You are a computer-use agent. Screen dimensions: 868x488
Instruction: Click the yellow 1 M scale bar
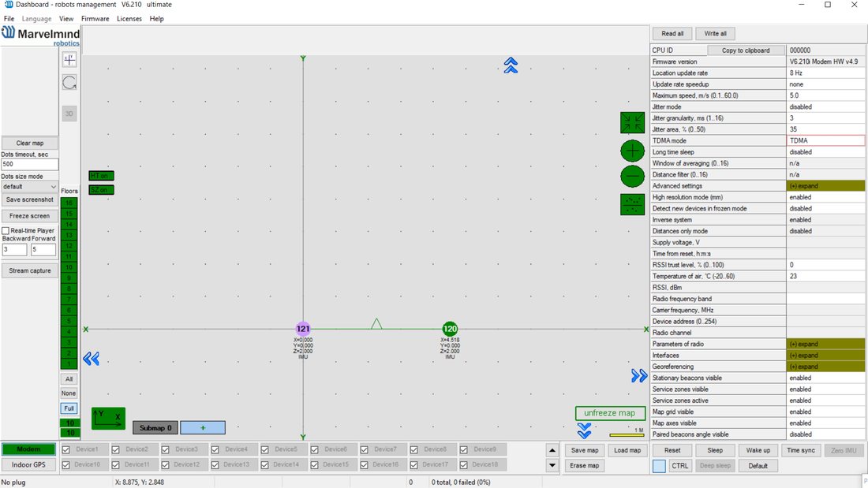pyautogui.click(x=627, y=435)
